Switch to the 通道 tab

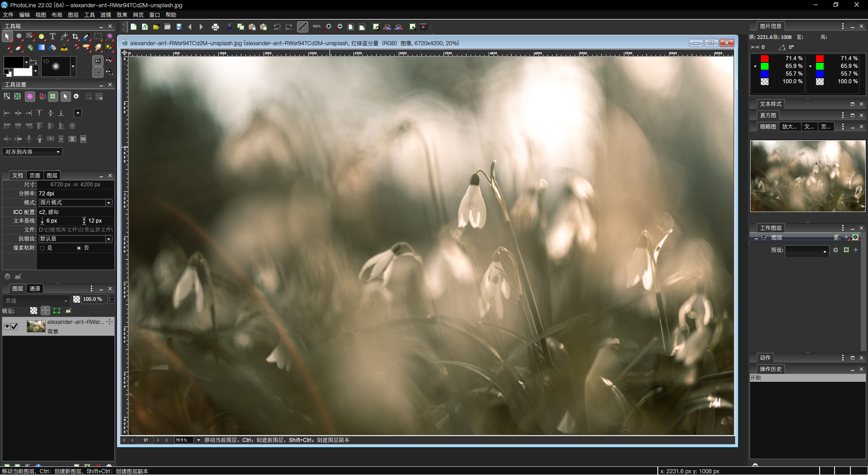[x=35, y=288]
